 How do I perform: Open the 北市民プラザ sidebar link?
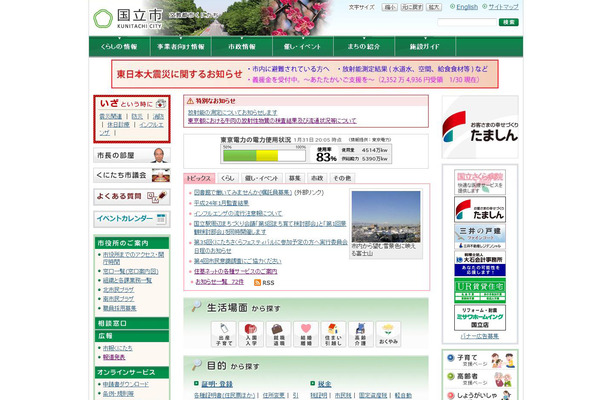(x=118, y=289)
